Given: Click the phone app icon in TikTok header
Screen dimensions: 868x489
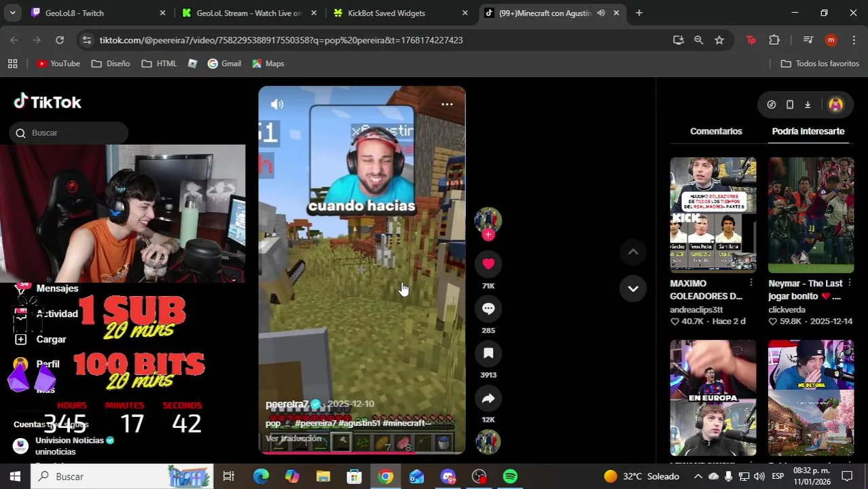Looking at the screenshot, I should (x=790, y=105).
